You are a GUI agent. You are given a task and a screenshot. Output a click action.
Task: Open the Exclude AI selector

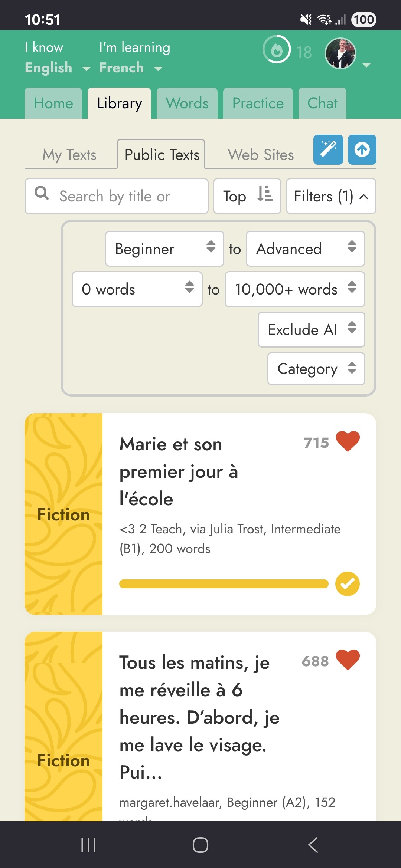(x=311, y=329)
